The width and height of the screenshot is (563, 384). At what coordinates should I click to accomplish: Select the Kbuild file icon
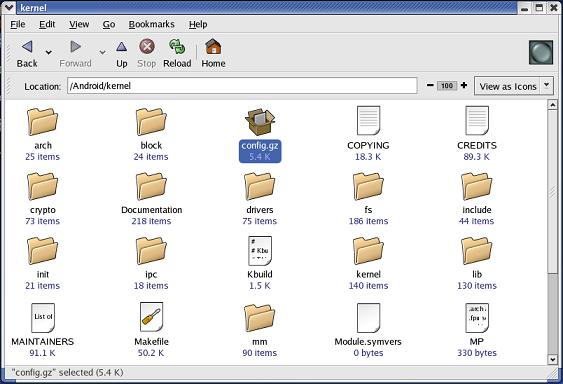point(260,251)
